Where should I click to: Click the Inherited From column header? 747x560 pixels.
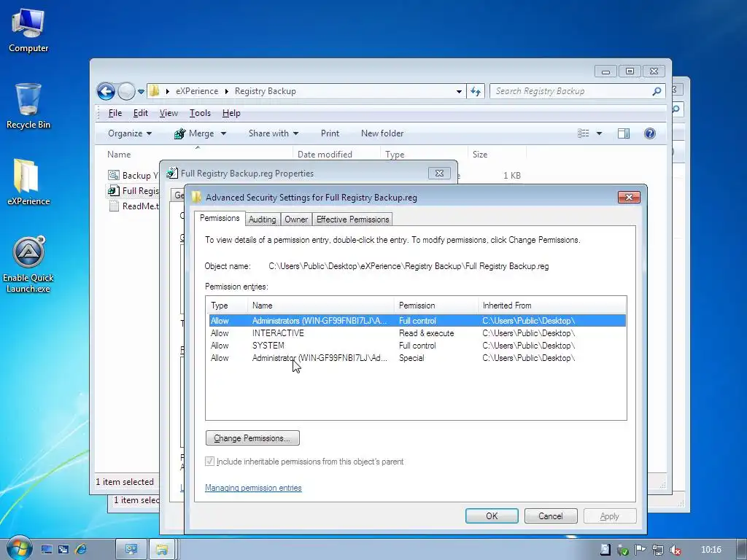coord(551,306)
